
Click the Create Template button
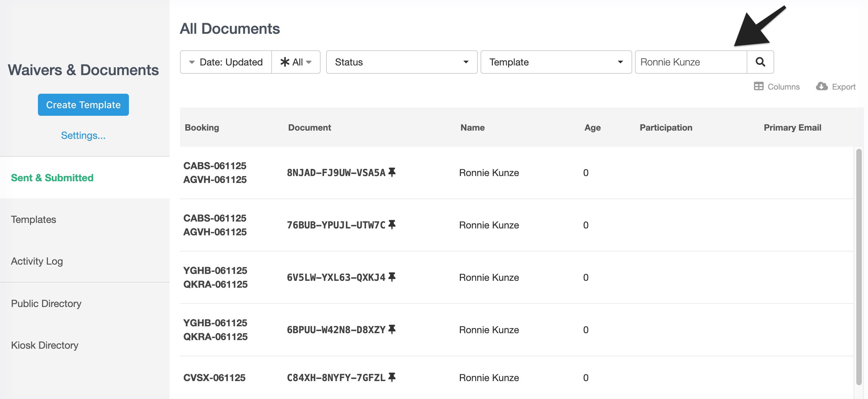click(83, 105)
